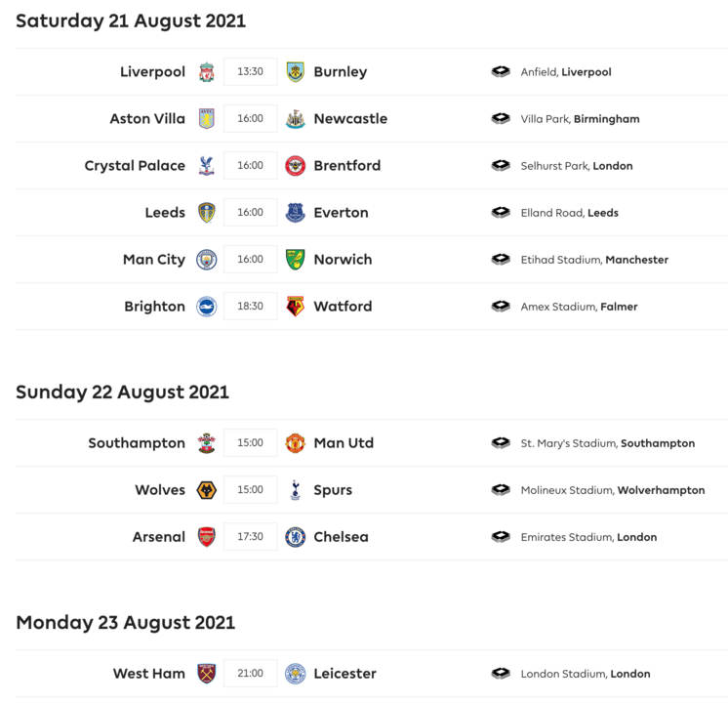Click the Brentford club badge
Viewport: 728px width, 703px height.
(x=295, y=166)
